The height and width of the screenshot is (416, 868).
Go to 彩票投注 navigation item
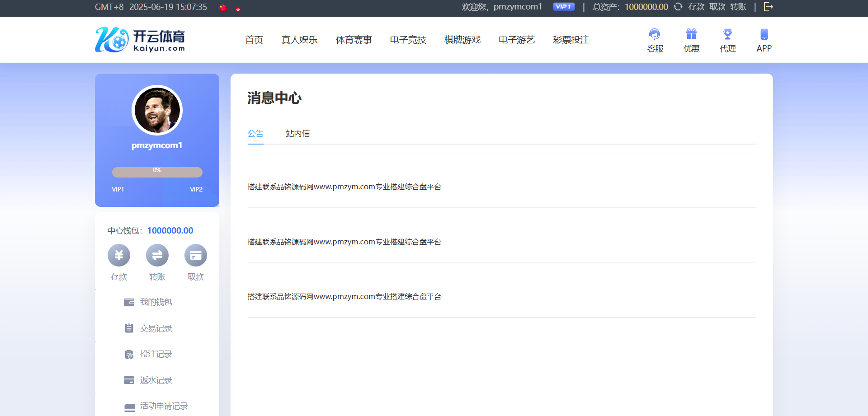[x=571, y=40]
